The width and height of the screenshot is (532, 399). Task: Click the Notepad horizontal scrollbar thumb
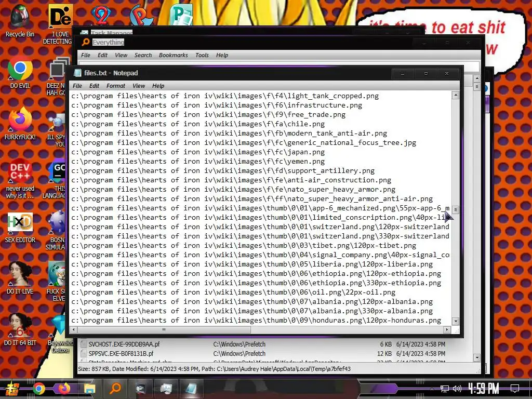(x=164, y=329)
